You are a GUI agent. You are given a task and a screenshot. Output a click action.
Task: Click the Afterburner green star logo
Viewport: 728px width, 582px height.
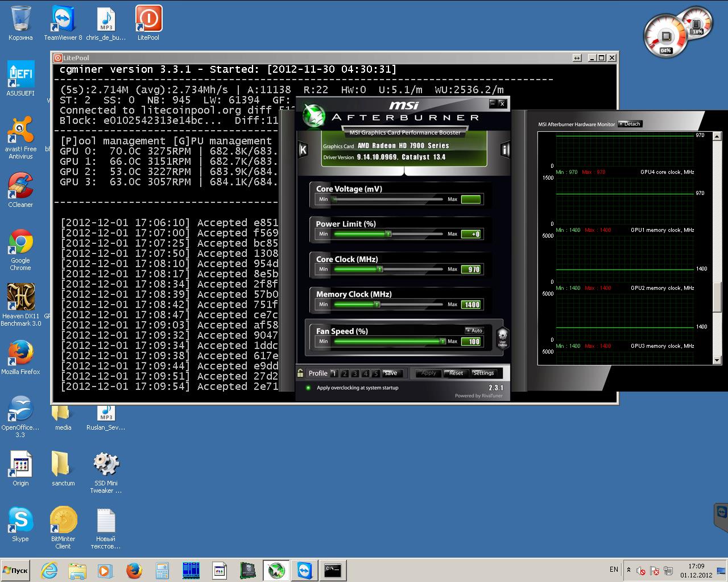(313, 116)
